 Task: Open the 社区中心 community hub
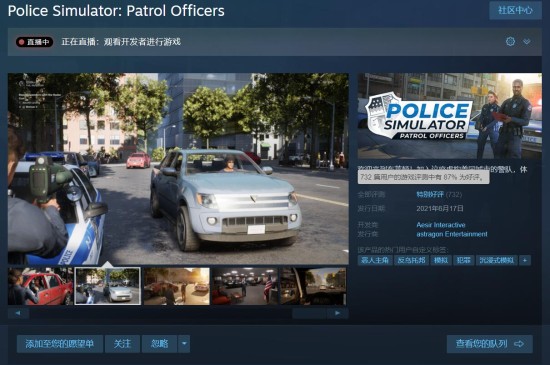(515, 10)
